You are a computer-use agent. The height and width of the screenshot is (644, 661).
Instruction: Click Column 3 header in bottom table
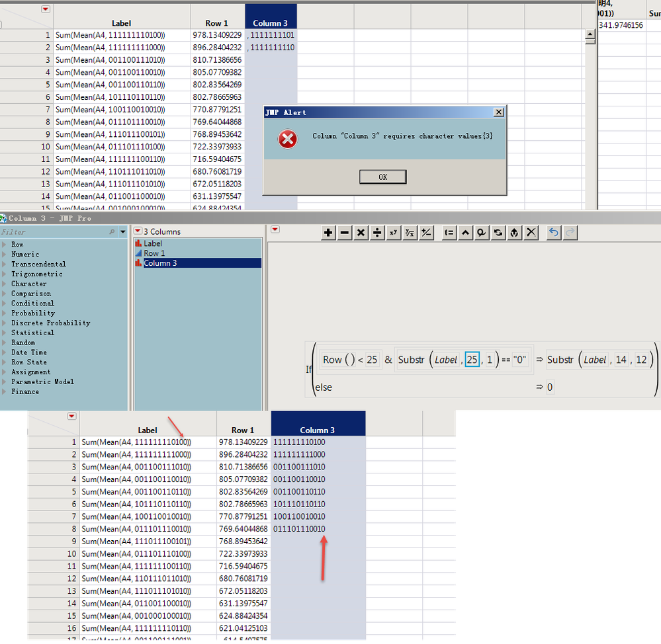point(318,423)
